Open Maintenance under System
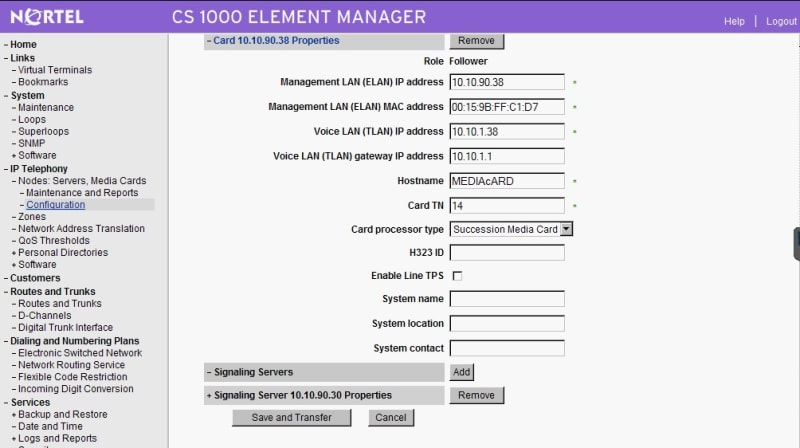Screen dimensions: 800x448 pos(46,107)
